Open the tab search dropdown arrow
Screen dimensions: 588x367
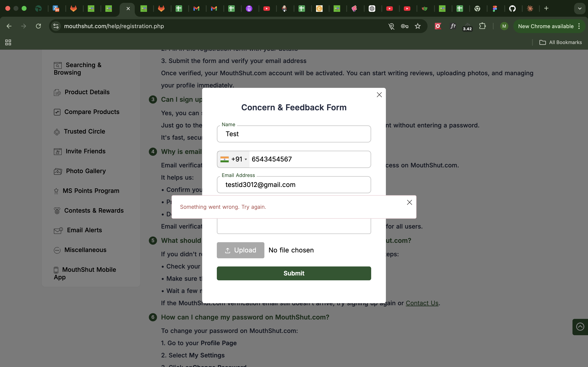pyautogui.click(x=579, y=9)
